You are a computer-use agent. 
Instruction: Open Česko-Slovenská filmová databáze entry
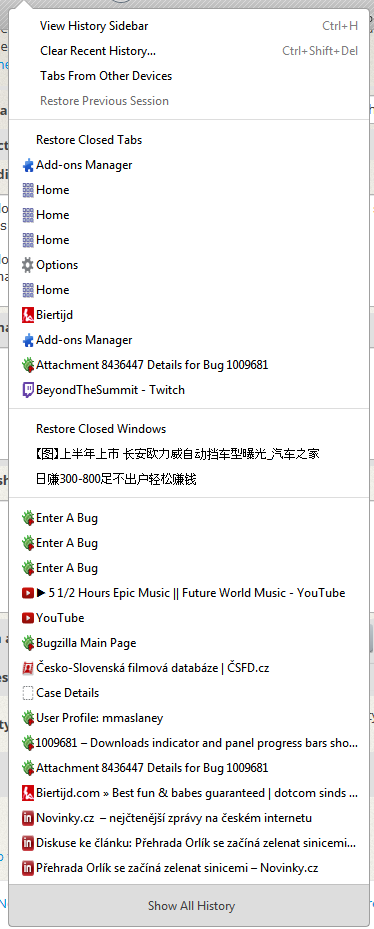point(188,668)
